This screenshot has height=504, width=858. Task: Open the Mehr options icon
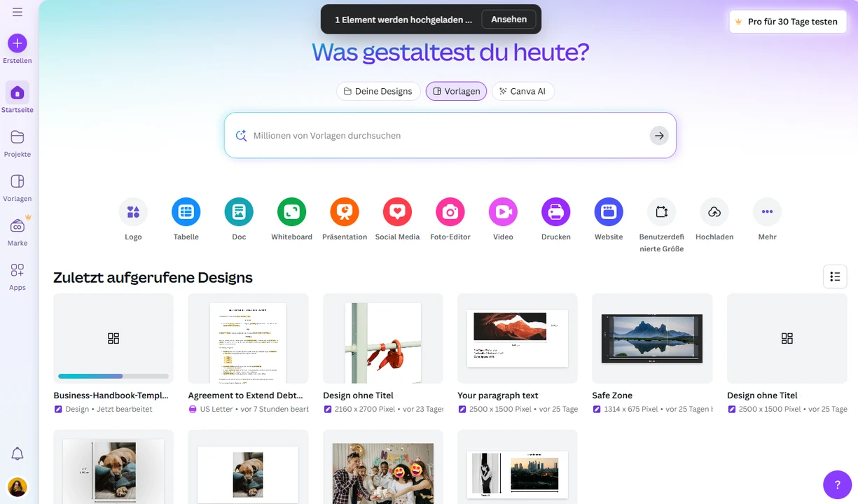tap(767, 211)
